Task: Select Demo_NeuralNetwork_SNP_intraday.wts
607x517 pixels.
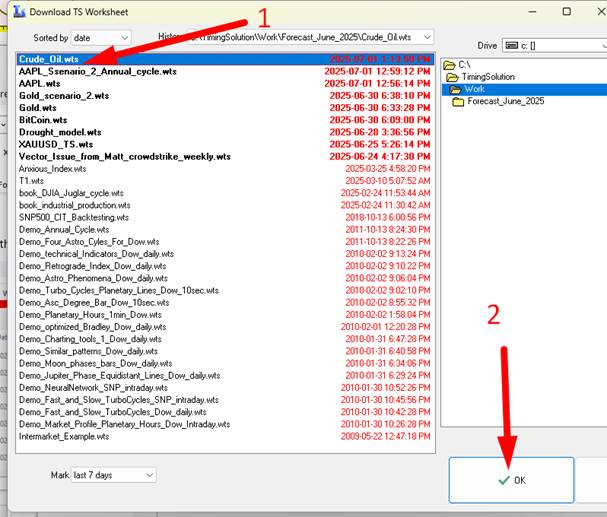Action: pos(225,387)
